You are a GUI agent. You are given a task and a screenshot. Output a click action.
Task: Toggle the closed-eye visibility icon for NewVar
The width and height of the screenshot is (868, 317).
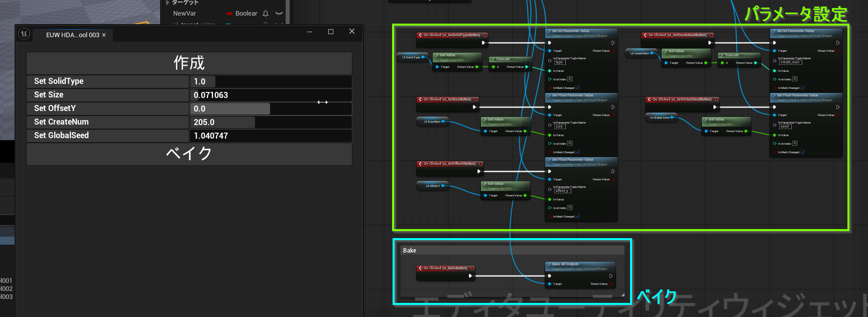click(279, 14)
